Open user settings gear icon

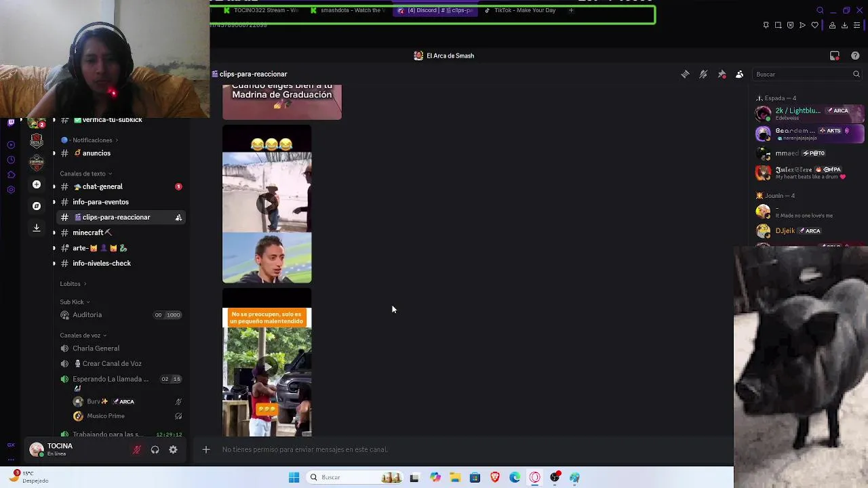point(173,449)
